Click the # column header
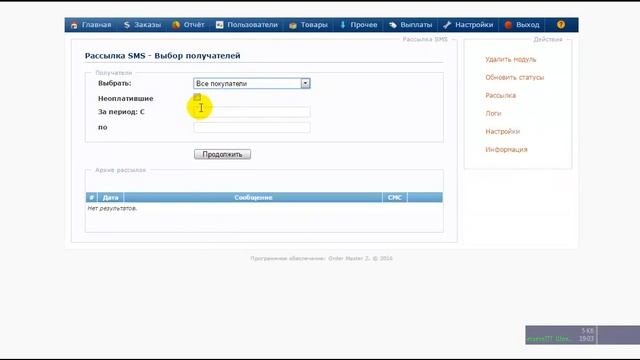640x360 pixels. point(91,198)
